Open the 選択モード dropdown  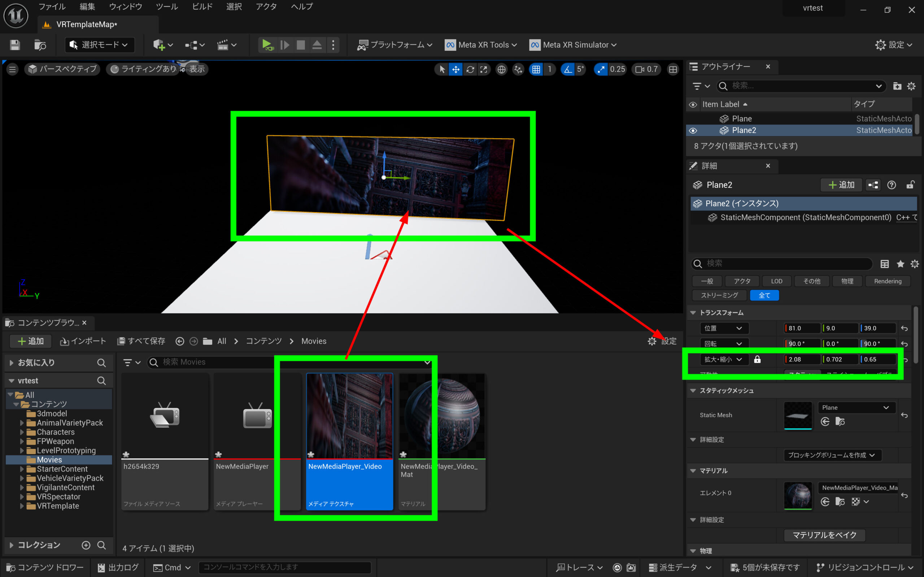tap(100, 45)
